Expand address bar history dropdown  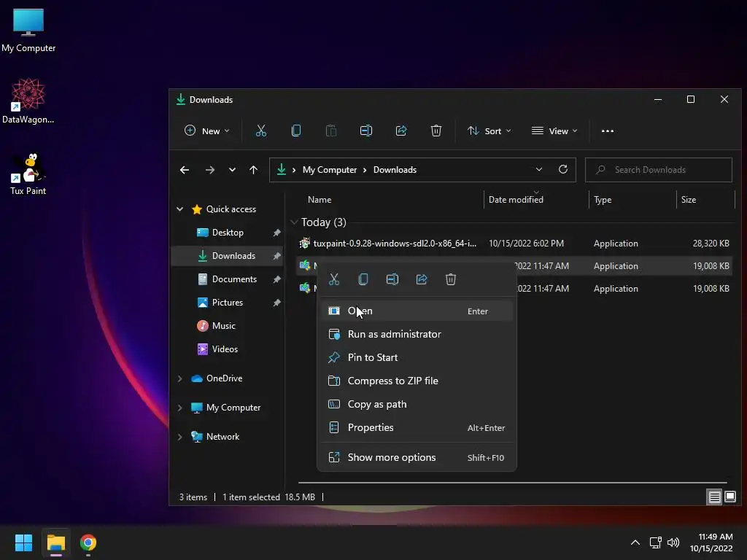[539, 169]
